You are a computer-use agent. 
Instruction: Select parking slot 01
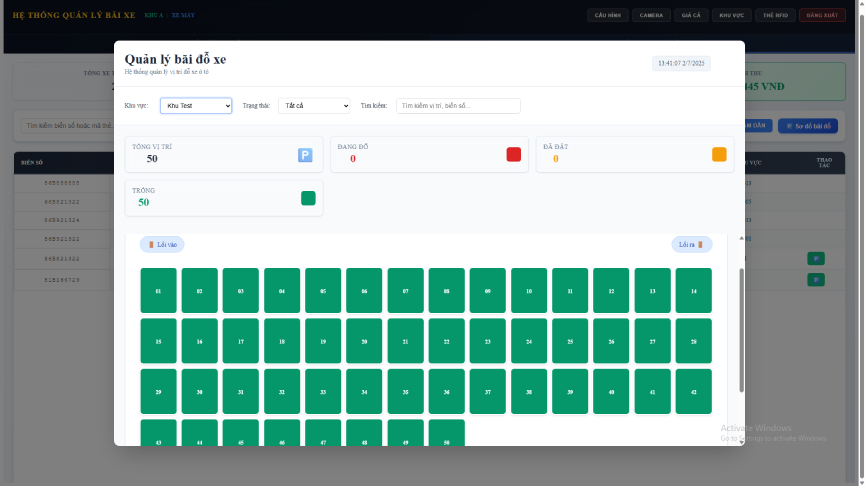(x=158, y=291)
